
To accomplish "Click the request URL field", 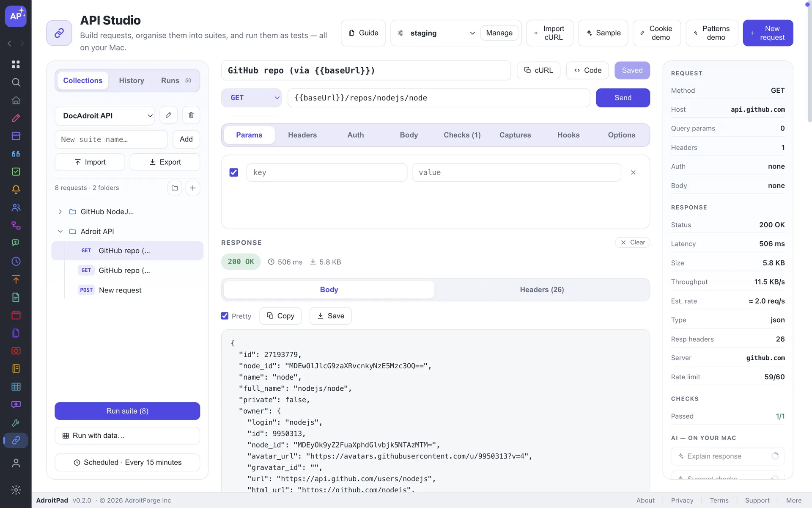I will [x=439, y=98].
